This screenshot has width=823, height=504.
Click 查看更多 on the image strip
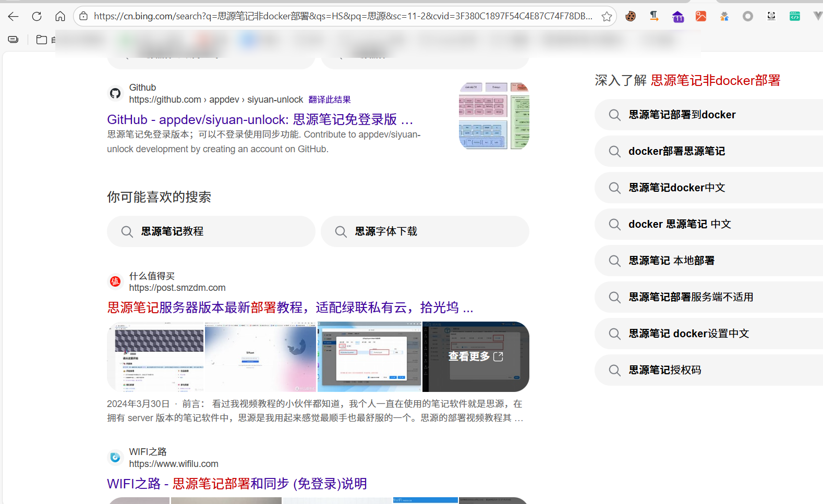476,357
